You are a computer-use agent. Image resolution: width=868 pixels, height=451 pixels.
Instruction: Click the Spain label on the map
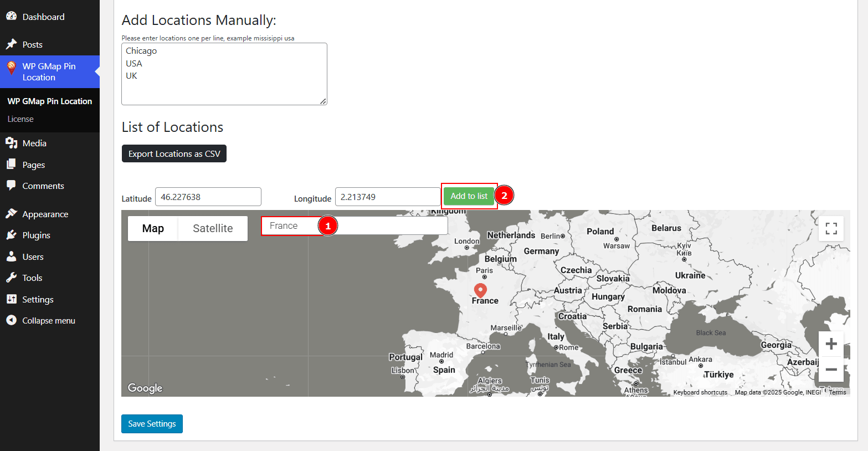click(x=444, y=370)
